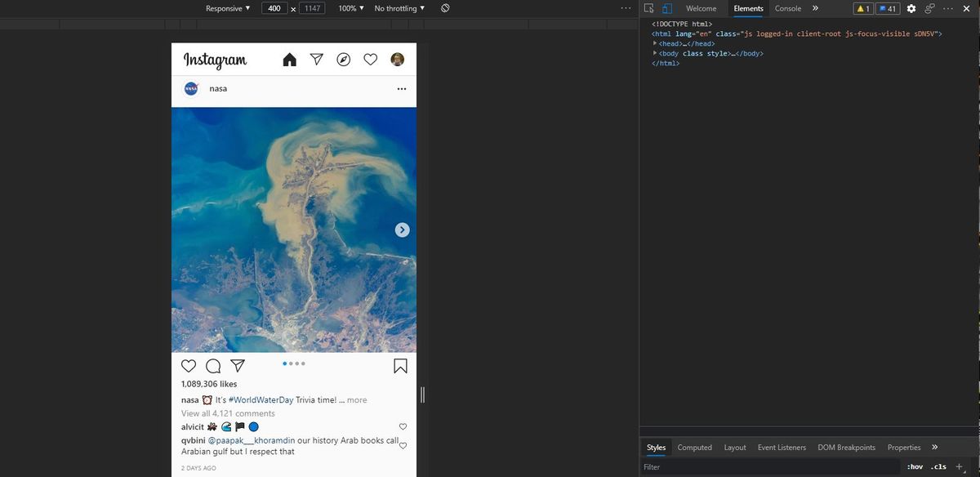Like alvicit's comment with the small heart
The width and height of the screenshot is (980, 477).
[402, 426]
